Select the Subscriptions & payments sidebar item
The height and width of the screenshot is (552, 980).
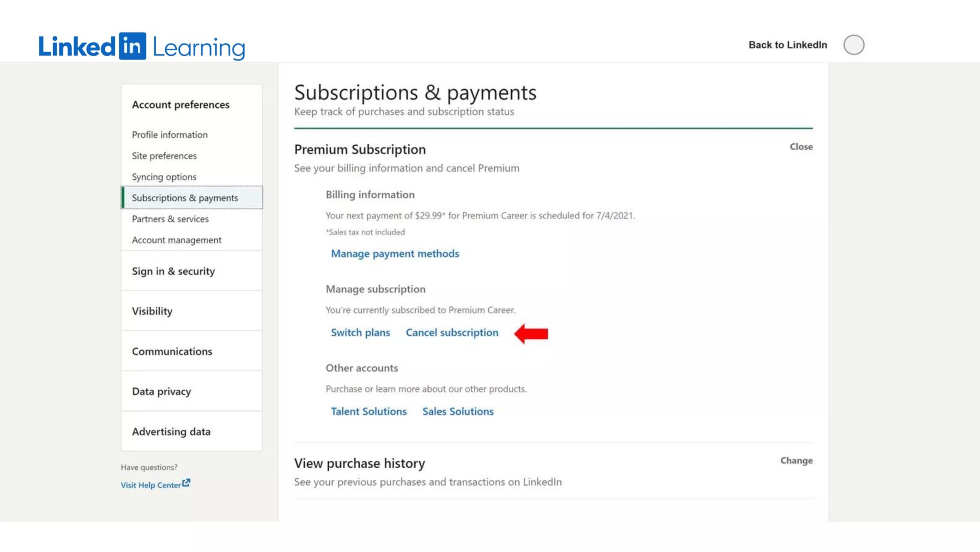(x=186, y=198)
